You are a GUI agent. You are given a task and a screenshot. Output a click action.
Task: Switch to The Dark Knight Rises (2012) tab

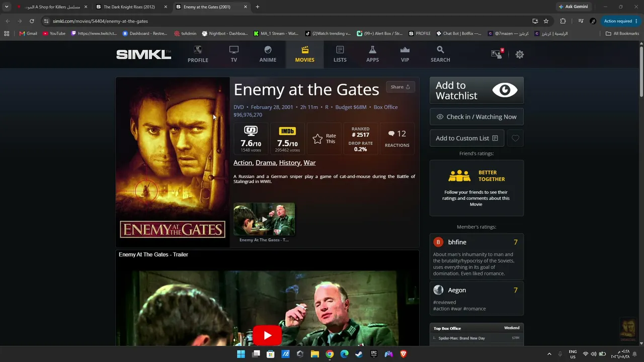point(129,7)
